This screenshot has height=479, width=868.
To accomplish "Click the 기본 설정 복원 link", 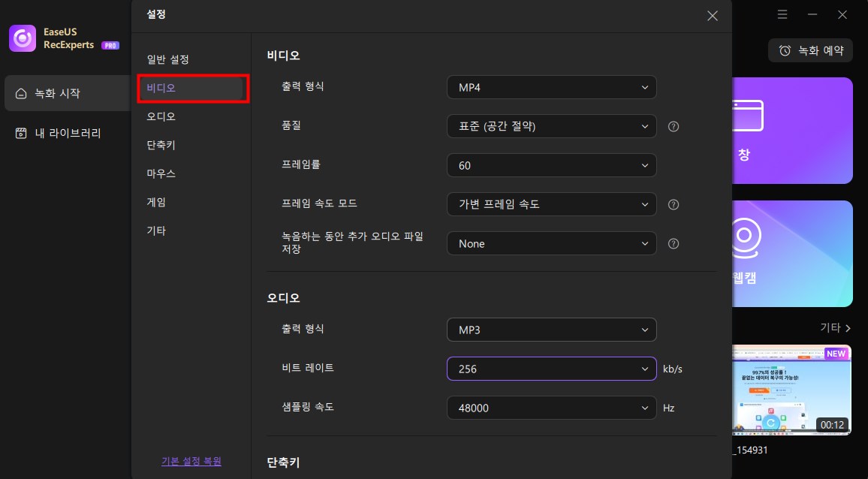I will [x=191, y=462].
